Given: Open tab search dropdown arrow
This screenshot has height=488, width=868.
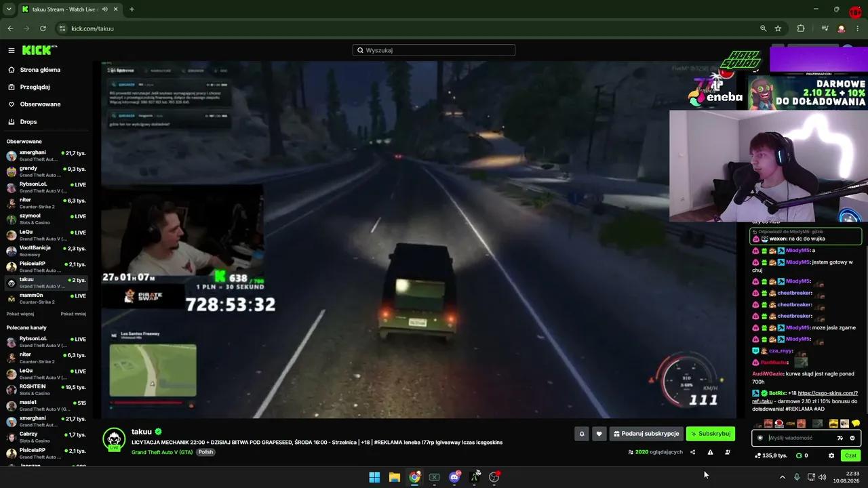Looking at the screenshot, I should 9,9.
